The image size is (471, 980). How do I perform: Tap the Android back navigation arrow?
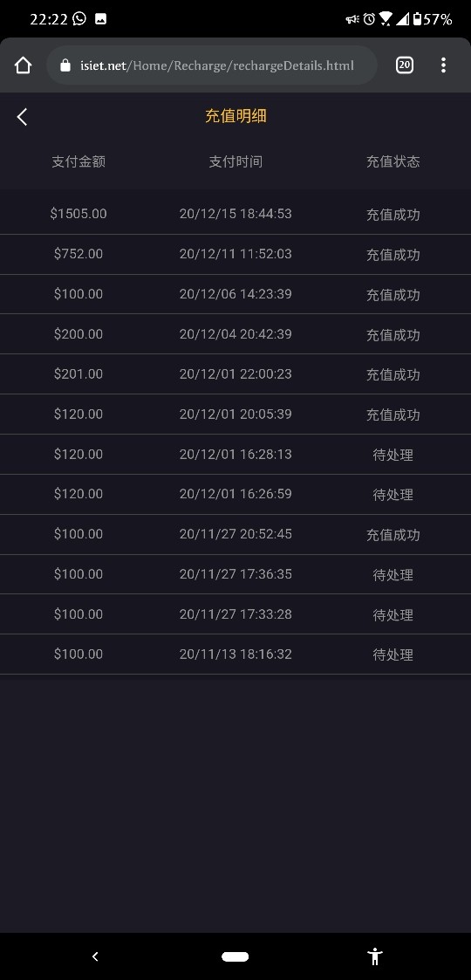[95, 956]
